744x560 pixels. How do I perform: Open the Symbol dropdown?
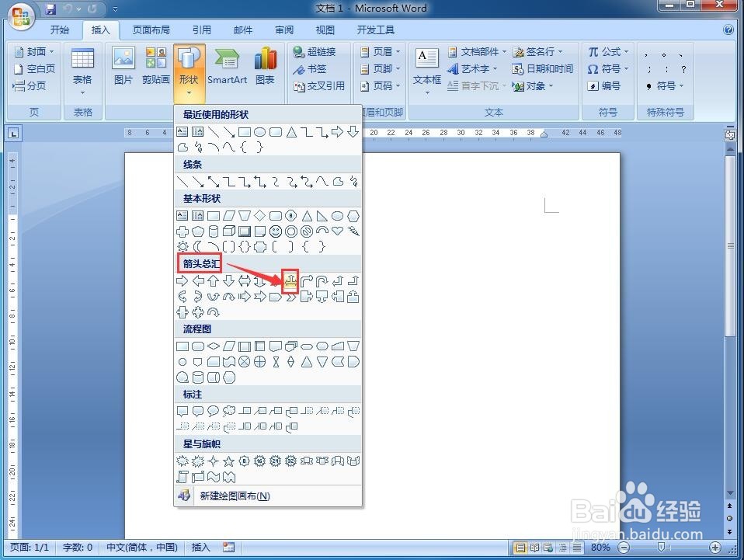pyautogui.click(x=608, y=69)
